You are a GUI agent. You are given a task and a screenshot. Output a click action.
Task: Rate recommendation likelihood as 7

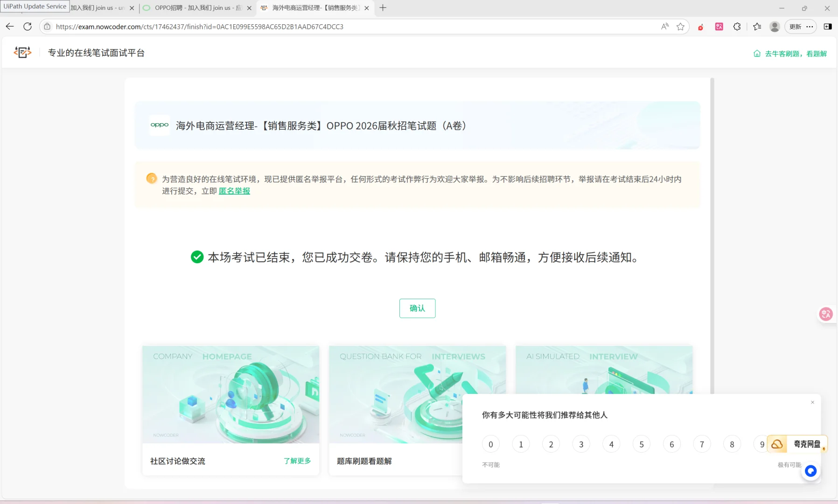coord(702,444)
